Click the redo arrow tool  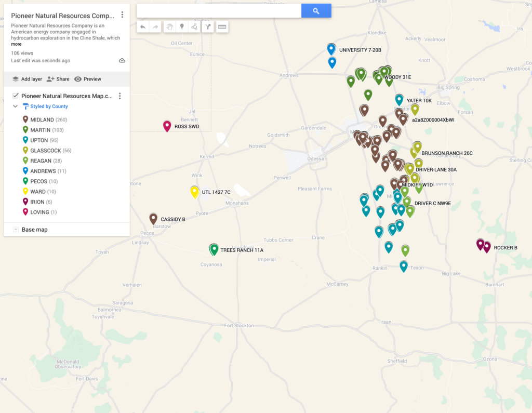point(155,27)
